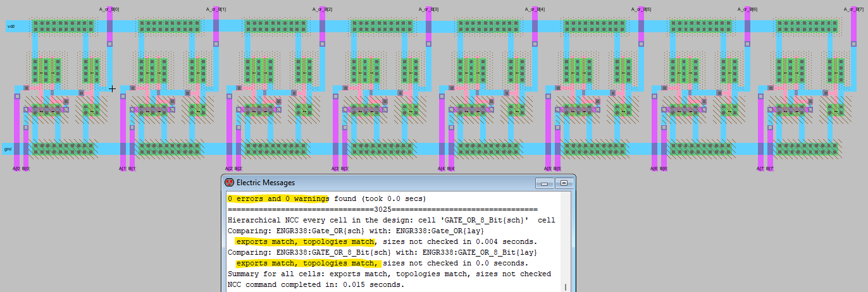Select the A[0] input export label
The image size is (868, 292).
coord(16,169)
